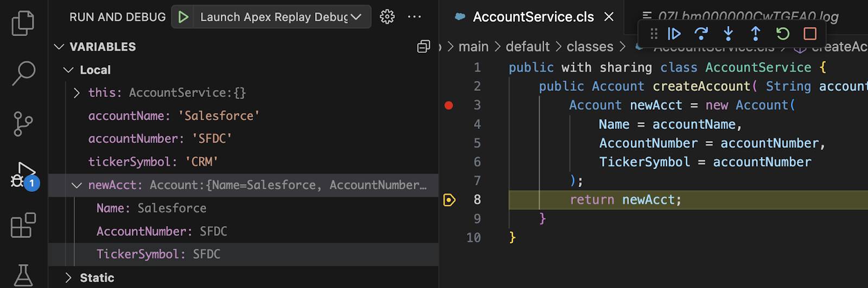Open the Explorer view in activity bar

(x=23, y=22)
